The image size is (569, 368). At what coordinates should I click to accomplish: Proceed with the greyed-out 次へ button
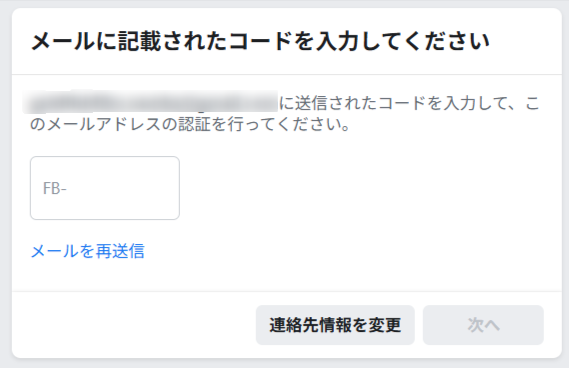pos(483,325)
